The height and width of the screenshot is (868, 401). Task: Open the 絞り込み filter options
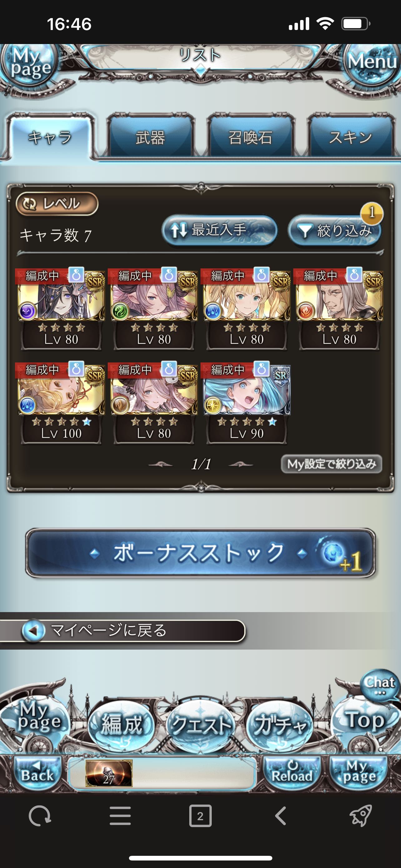[335, 231]
